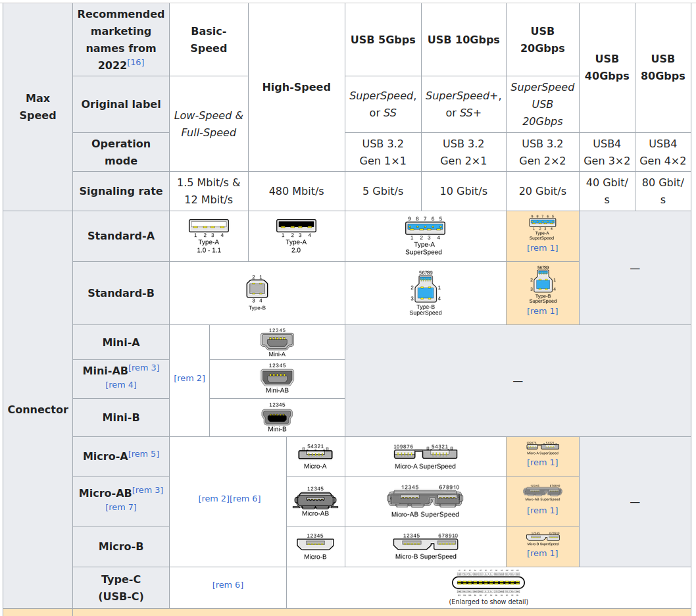This screenshot has height=616, width=696.
Task: Click the 'Connector' group header
Action: (x=37, y=409)
